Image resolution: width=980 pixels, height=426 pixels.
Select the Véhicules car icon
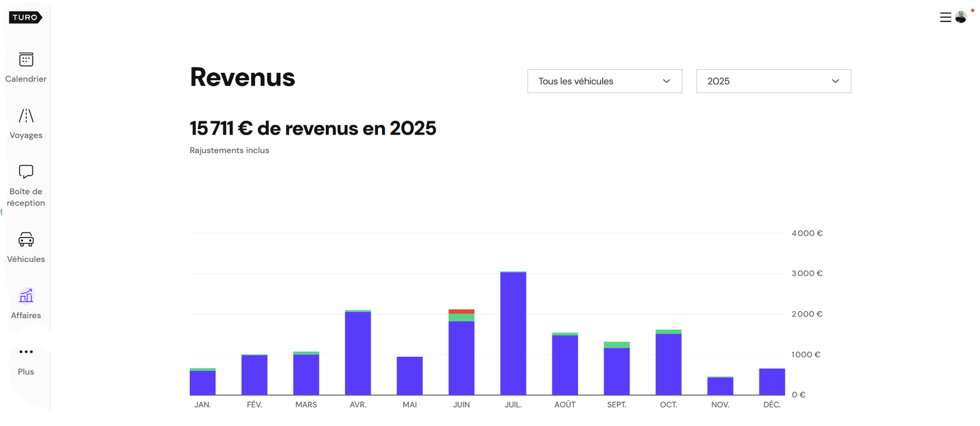[26, 239]
